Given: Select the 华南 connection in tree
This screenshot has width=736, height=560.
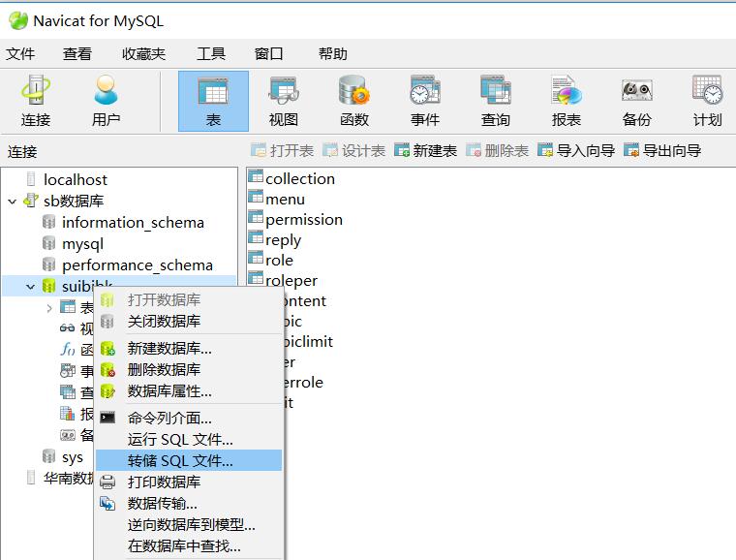Looking at the screenshot, I should click(x=69, y=479).
